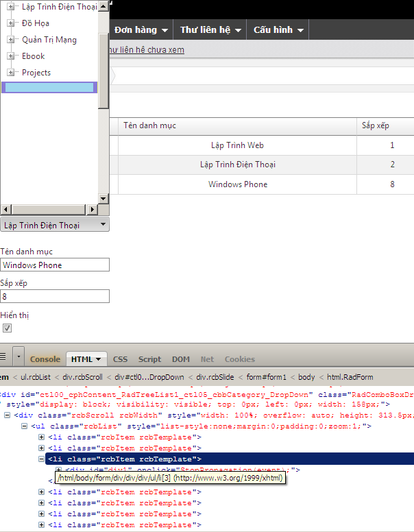Expand the sixth li rcbItem node
The height and width of the screenshot is (532, 414).
[x=41, y=513]
